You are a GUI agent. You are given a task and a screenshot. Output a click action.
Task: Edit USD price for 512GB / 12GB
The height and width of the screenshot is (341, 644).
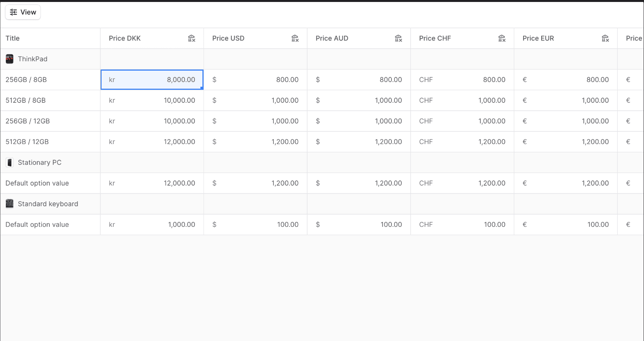(x=256, y=142)
